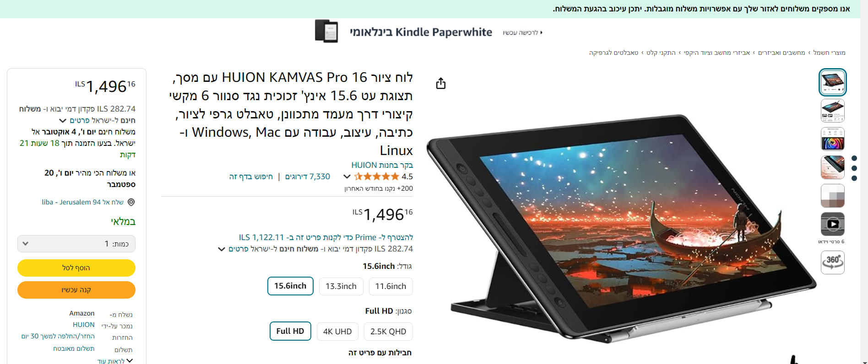868x364 pixels.
Task: Click the location pin icon near Jerusalem
Action: click(x=131, y=202)
